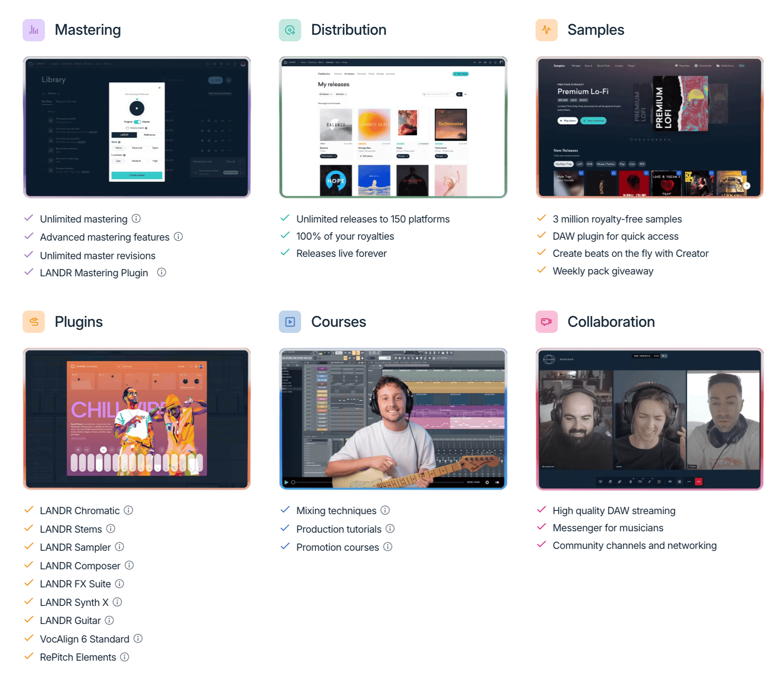Open the Courses guitar video thumbnail

(x=393, y=419)
